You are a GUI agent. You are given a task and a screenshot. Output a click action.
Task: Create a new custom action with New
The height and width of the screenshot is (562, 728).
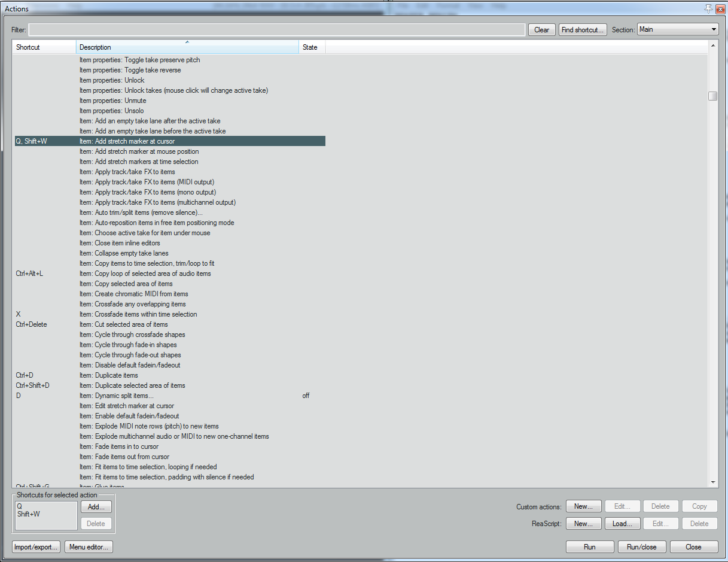583,506
